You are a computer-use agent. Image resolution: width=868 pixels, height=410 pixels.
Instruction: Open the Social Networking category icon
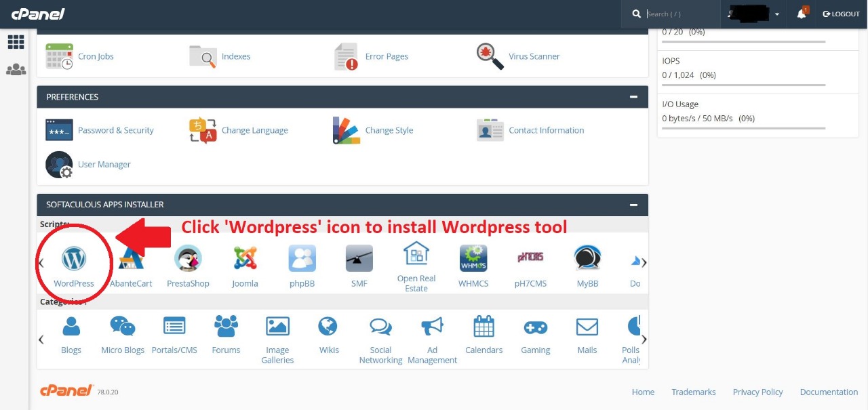(x=380, y=327)
